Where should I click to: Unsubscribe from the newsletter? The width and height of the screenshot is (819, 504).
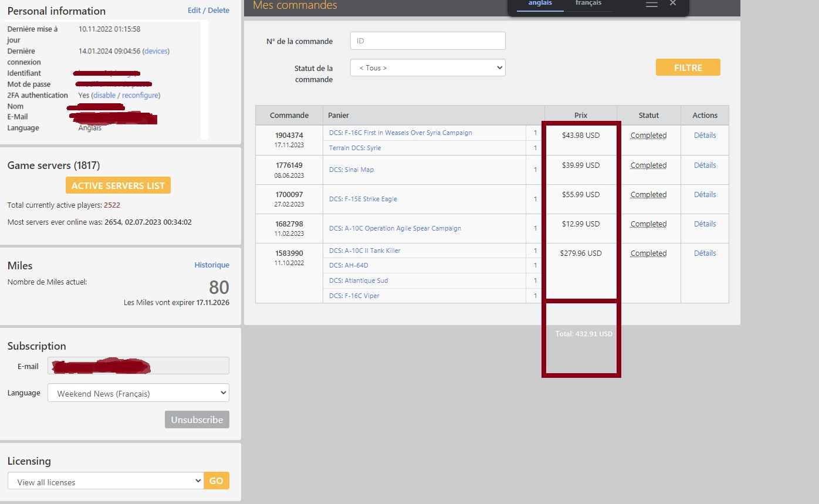pos(197,420)
